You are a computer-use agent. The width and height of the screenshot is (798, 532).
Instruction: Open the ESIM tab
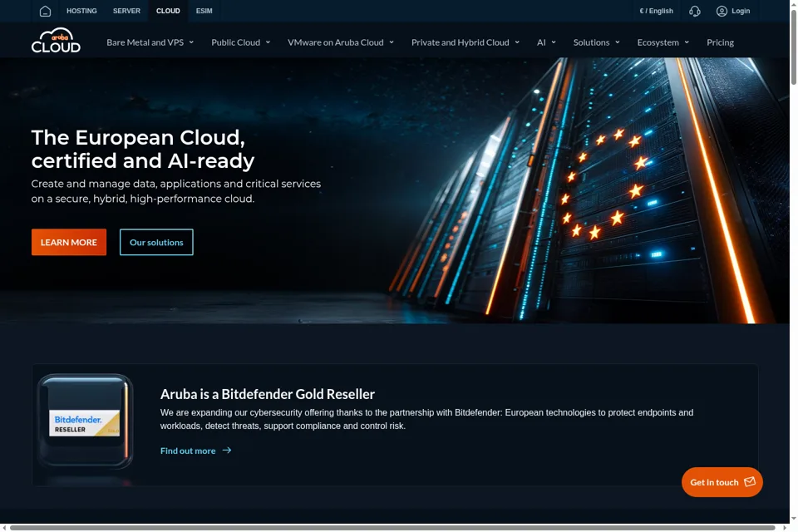point(204,11)
